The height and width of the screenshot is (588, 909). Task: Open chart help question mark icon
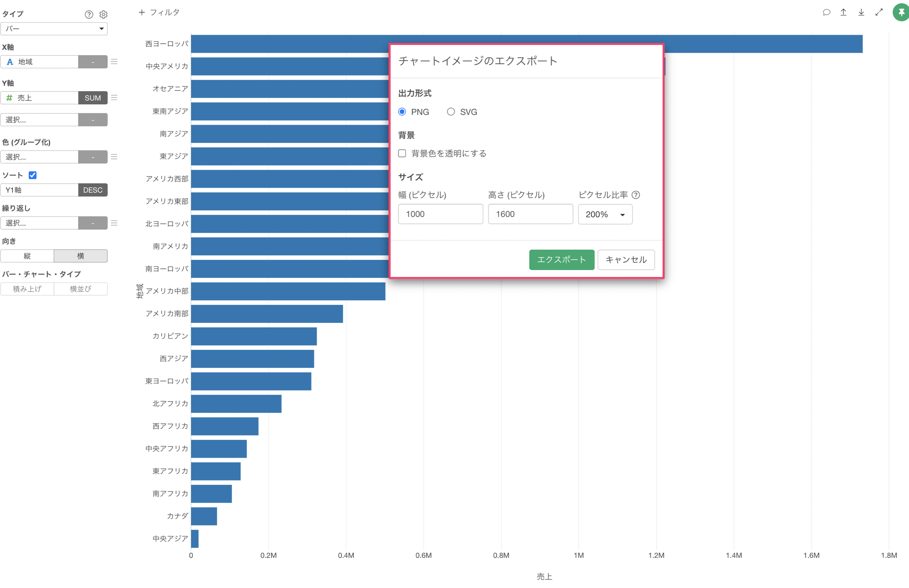pyautogui.click(x=89, y=14)
